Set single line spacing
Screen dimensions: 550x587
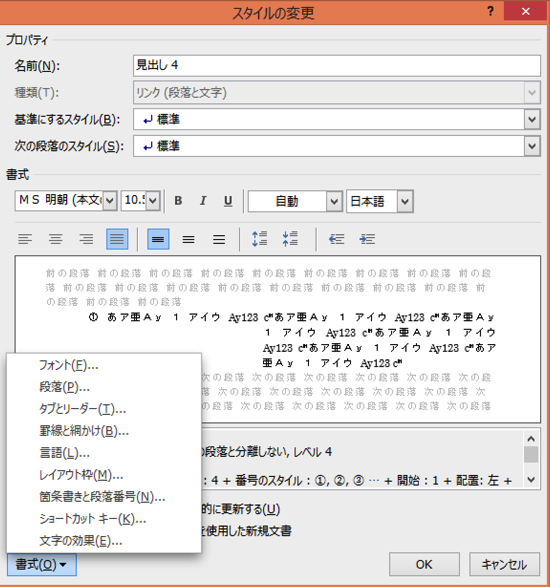pyautogui.click(x=158, y=239)
